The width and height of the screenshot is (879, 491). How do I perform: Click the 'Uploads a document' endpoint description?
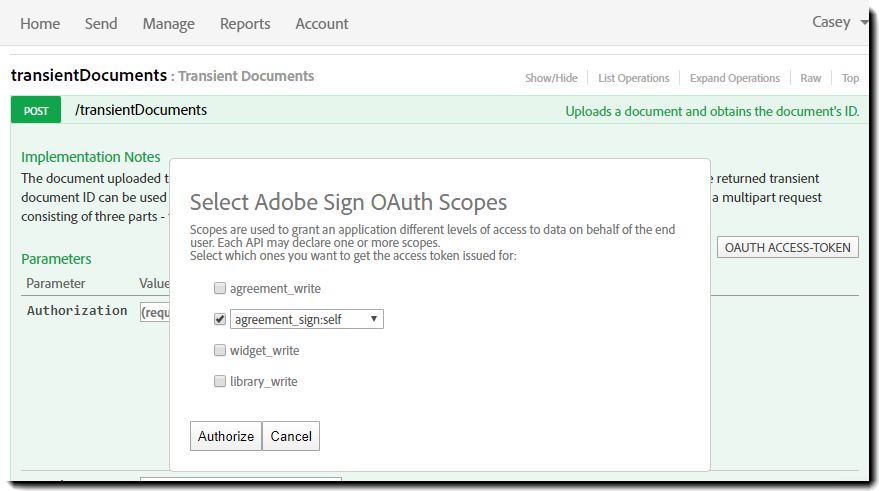[712, 111]
